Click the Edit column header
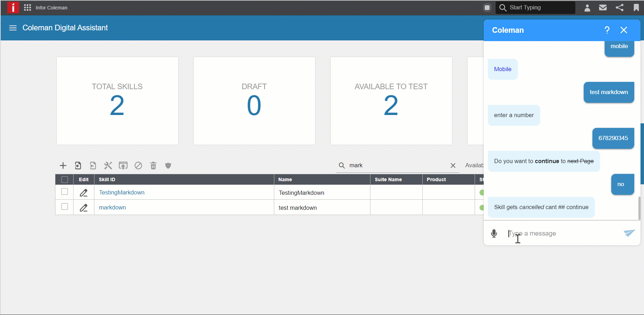The image size is (644, 315). pyautogui.click(x=84, y=179)
